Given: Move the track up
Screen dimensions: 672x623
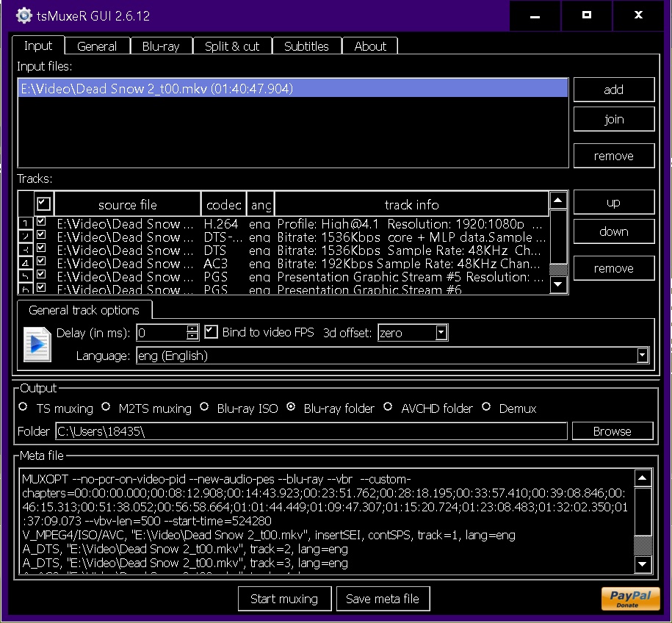Looking at the screenshot, I should [614, 202].
